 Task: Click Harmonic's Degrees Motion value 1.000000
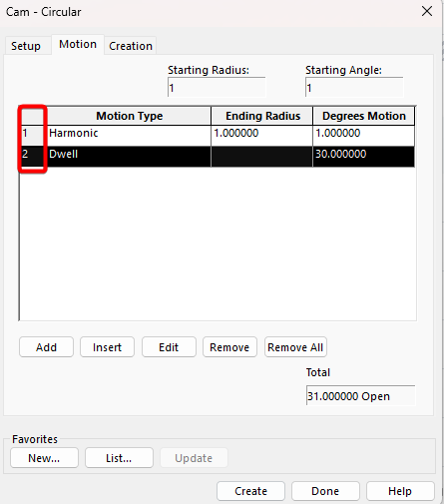[364, 136]
